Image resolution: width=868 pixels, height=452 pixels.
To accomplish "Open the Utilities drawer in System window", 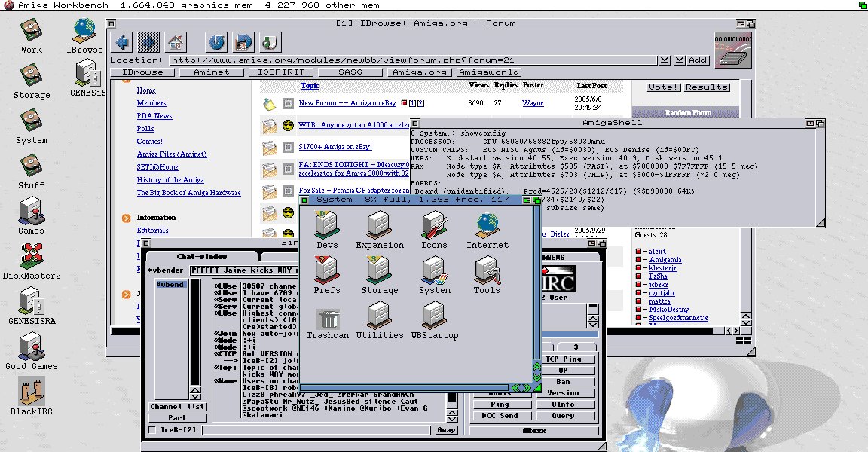I will 380,321.
